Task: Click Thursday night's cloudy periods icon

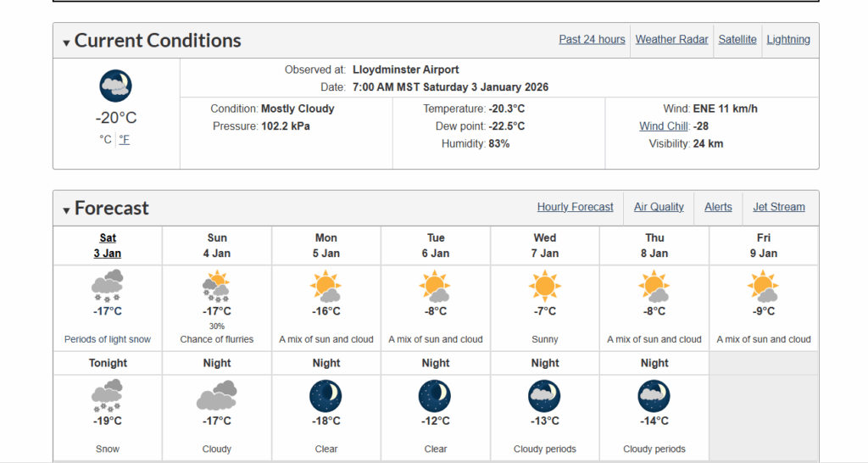Action: tap(654, 396)
